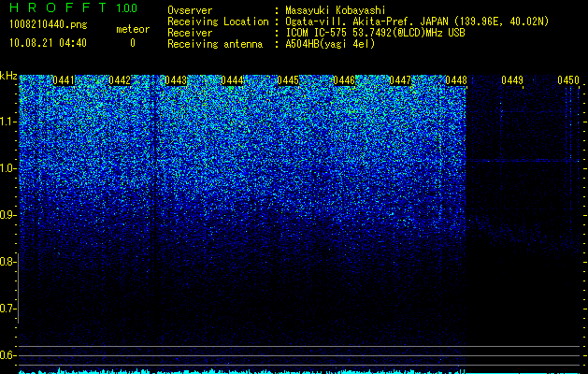
Task: Click the meteor count label
Action: pyautogui.click(x=133, y=29)
